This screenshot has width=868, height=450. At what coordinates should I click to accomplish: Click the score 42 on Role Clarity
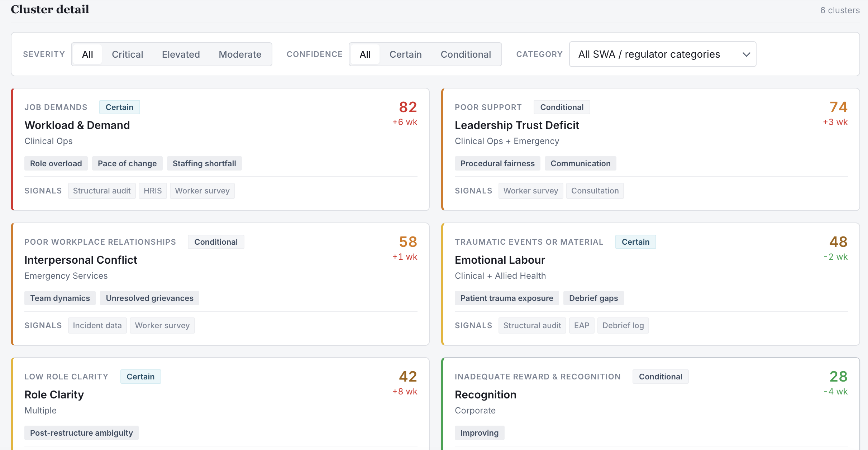[408, 377]
